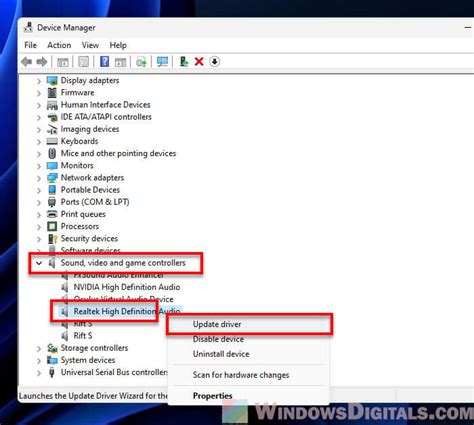Click the Device Manager title bar icon
Screen dimensions: 474x425
pyautogui.click(x=28, y=28)
